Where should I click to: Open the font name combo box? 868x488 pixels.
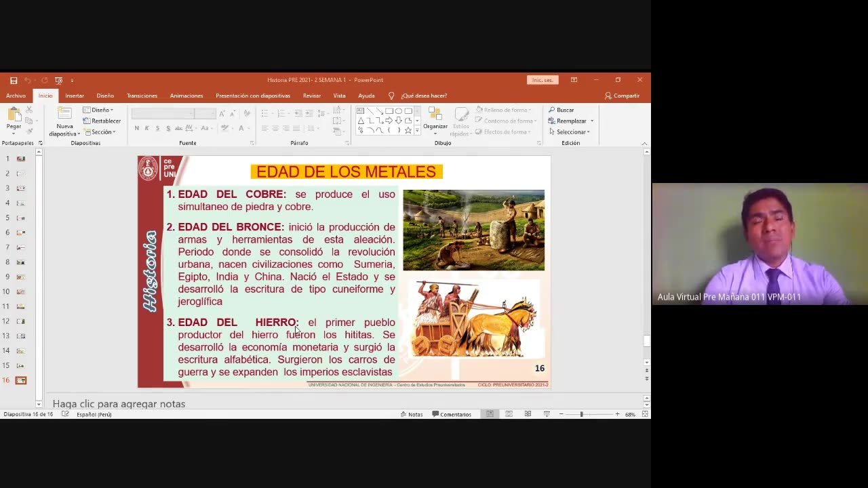163,113
